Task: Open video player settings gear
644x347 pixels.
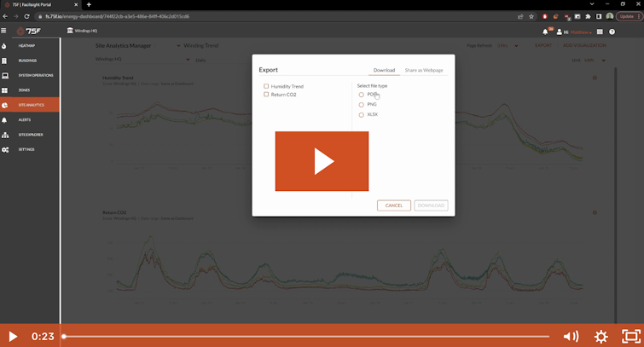Action: coord(600,336)
